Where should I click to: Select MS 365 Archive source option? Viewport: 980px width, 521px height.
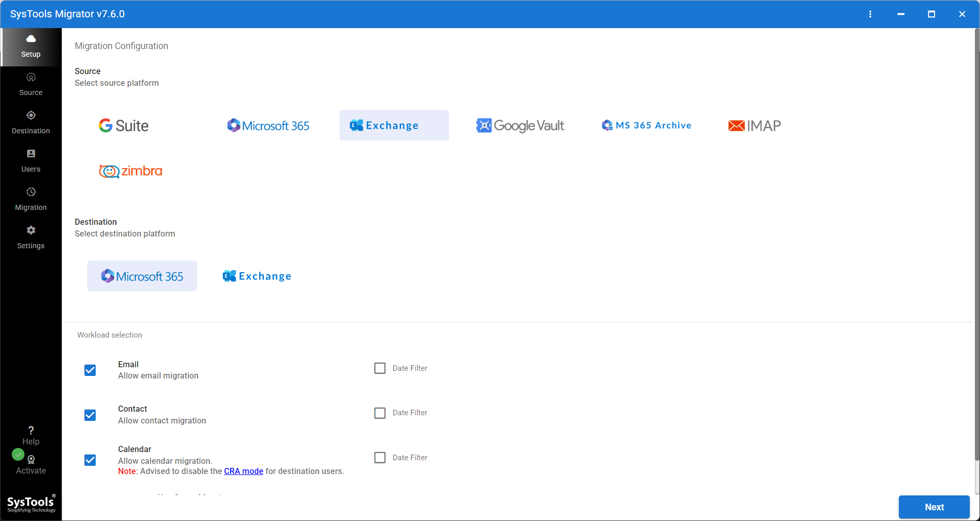pyautogui.click(x=646, y=125)
